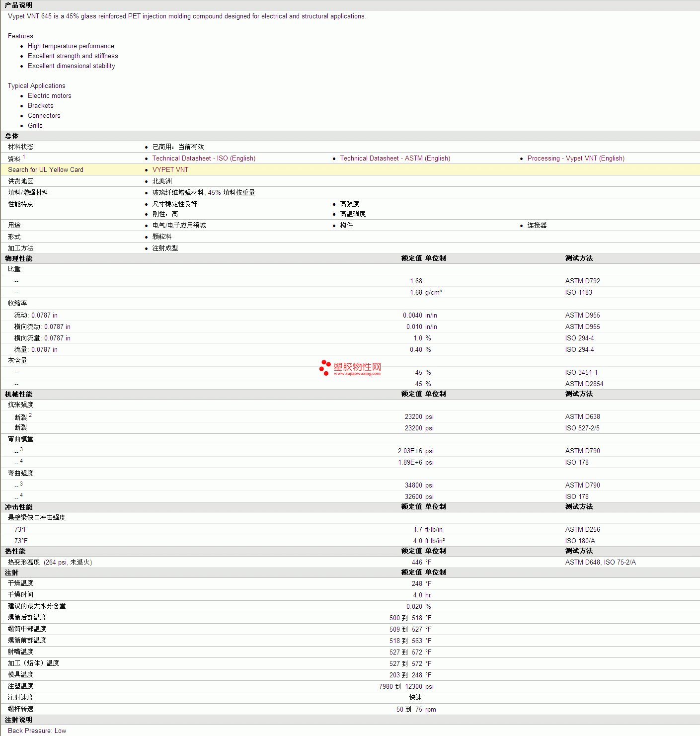The height and width of the screenshot is (736, 700).
Task: Click the 悬壁梁缺口冲击强度 property label
Action: [37, 518]
